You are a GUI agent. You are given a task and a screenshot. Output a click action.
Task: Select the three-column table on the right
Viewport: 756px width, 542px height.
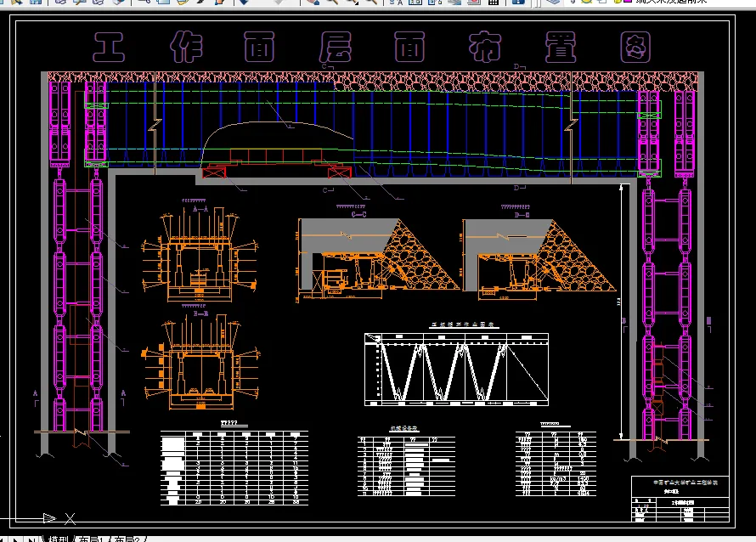(556, 464)
